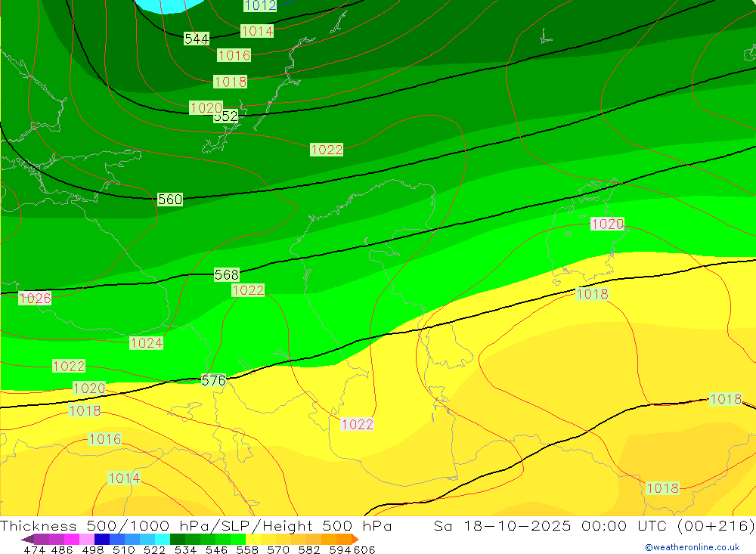Click the weatheronline.co.uk copyright link
This screenshot has height=554, width=756.
692,547
